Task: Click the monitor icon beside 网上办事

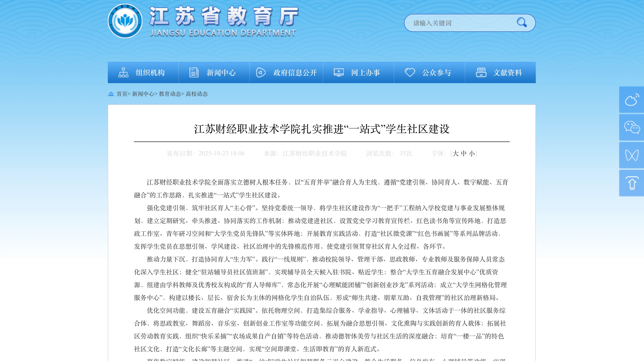Action: [339, 73]
